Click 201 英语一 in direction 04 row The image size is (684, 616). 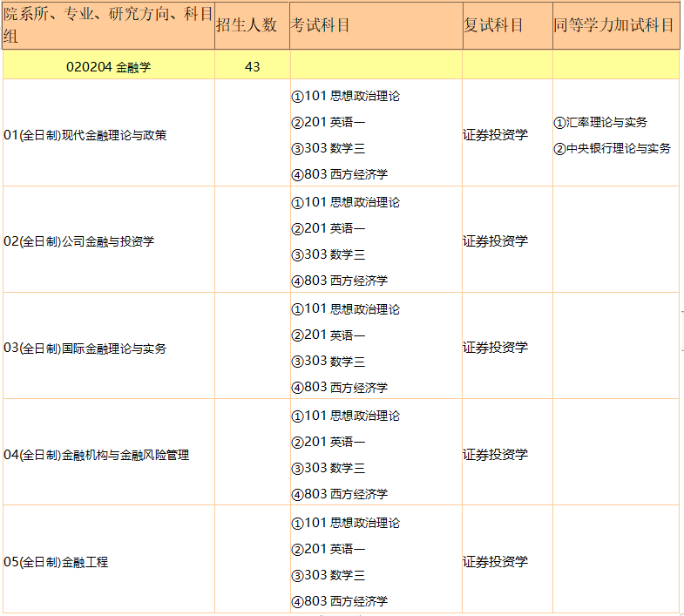pyautogui.click(x=328, y=442)
